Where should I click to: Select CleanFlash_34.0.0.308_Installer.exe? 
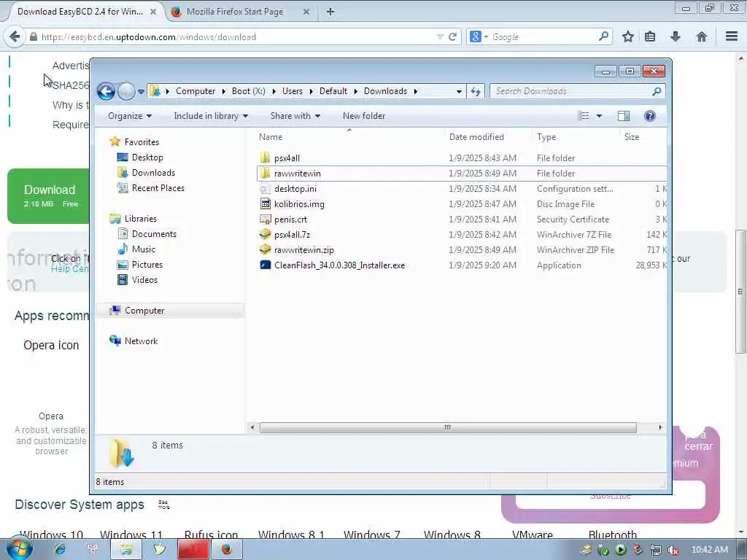coord(339,265)
